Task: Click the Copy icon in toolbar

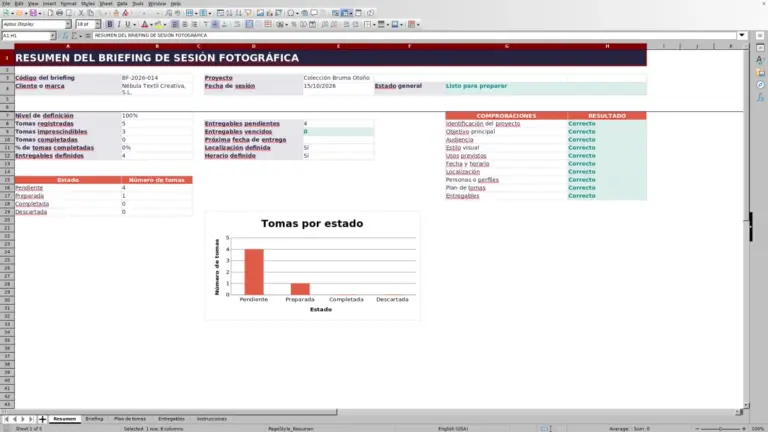Action: pos(91,13)
